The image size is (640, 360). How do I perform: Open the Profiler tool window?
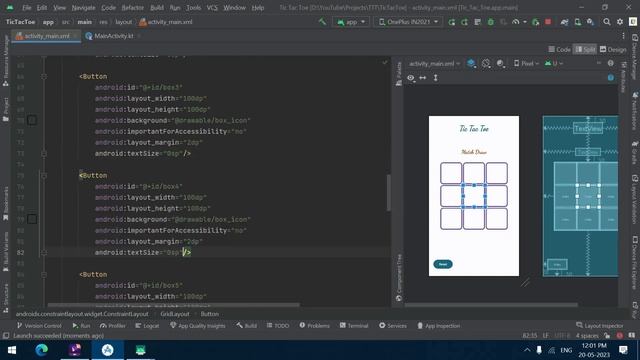[113, 326]
